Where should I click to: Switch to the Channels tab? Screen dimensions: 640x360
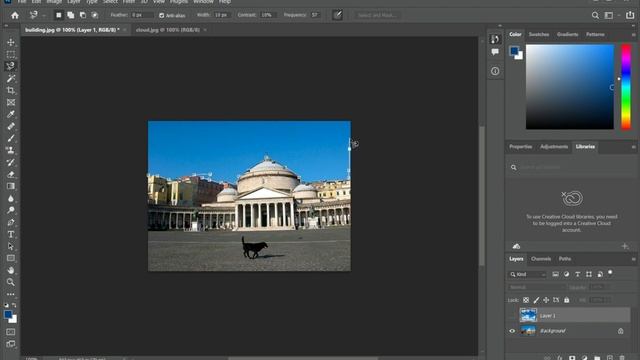[541, 259]
